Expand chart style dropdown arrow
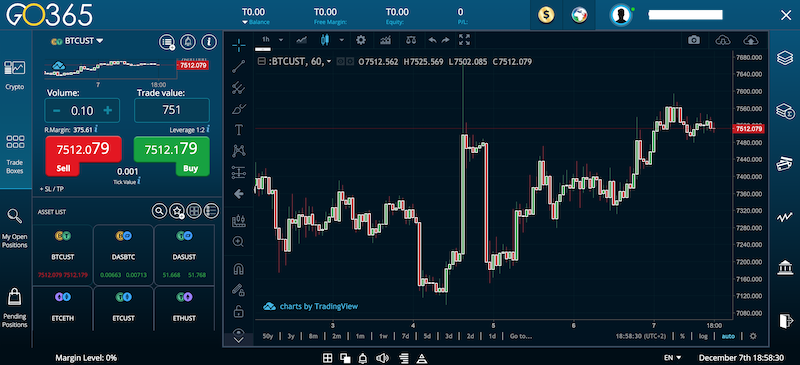Viewport: 800px width, 365px height. click(341, 40)
